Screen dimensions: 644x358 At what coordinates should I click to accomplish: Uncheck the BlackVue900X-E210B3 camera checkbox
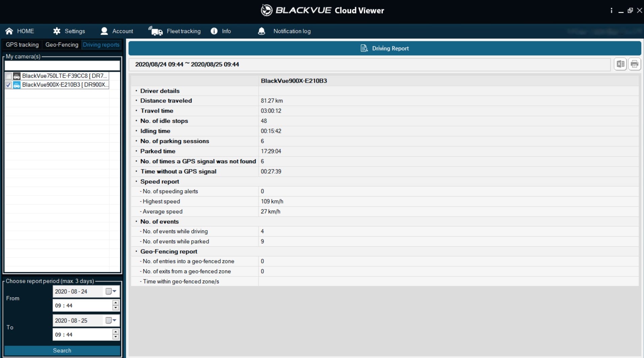(8, 85)
